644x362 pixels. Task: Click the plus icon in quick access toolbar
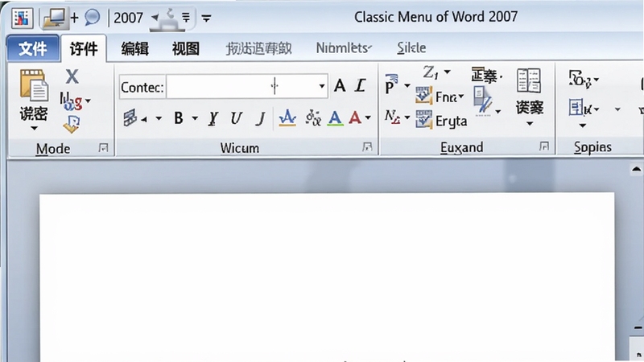click(74, 18)
